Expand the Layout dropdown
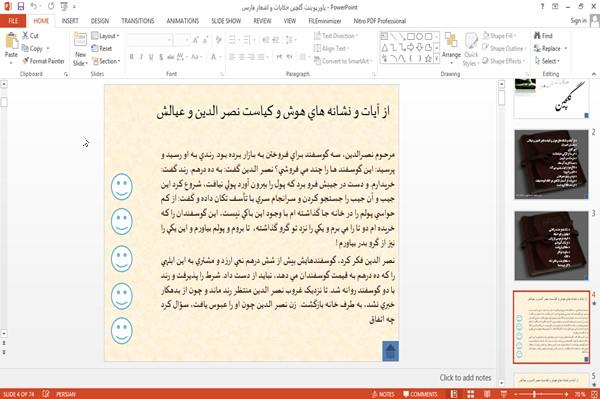600x399 pixels. [x=105, y=36]
